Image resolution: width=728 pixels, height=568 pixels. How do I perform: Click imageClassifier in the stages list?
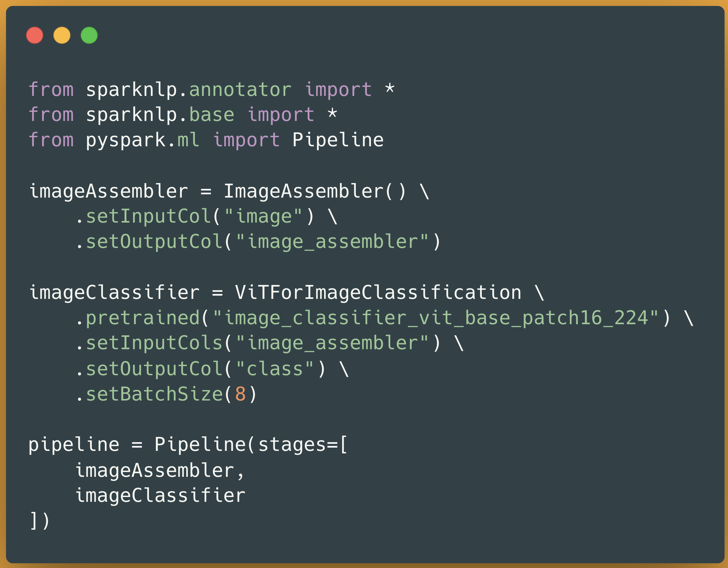pos(160,495)
